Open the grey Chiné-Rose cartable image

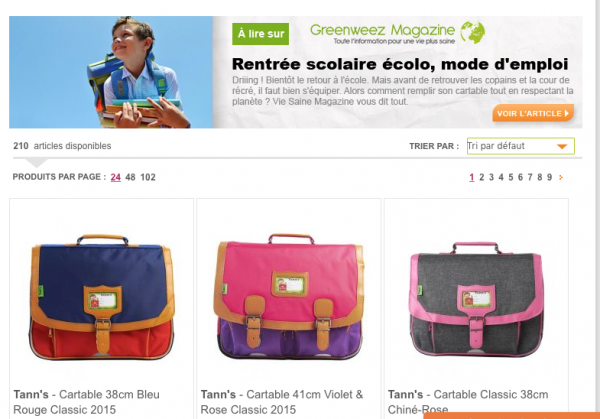click(476, 299)
